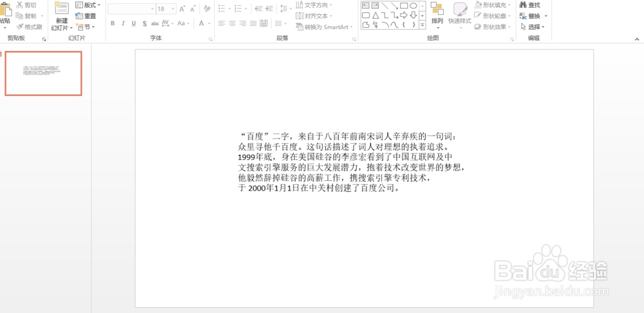Viewport: 644px width, 313px height.
Task: Open the Quick Styles (快速样式) gallery
Action: pyautogui.click(x=460, y=15)
